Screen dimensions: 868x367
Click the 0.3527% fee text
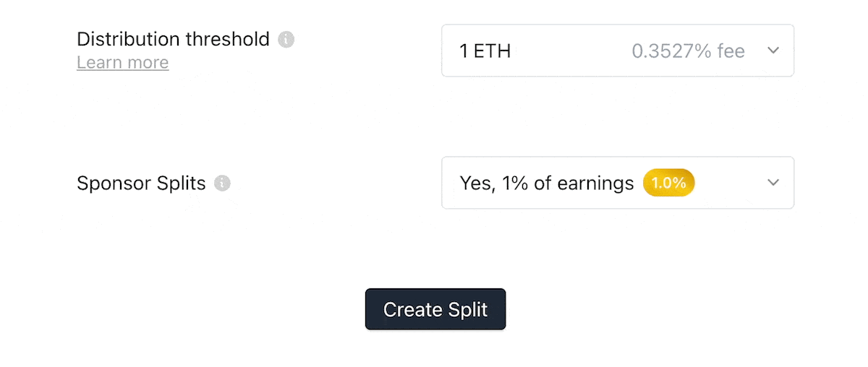coord(688,51)
